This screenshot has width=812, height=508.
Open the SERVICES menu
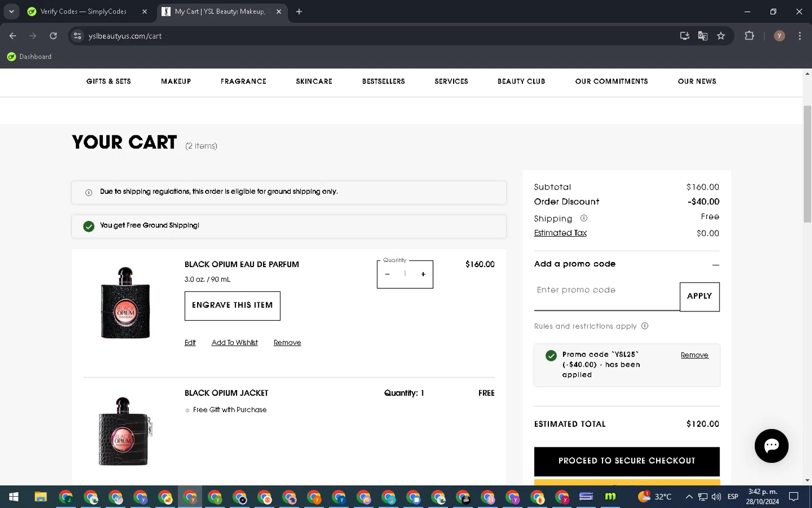tap(451, 81)
